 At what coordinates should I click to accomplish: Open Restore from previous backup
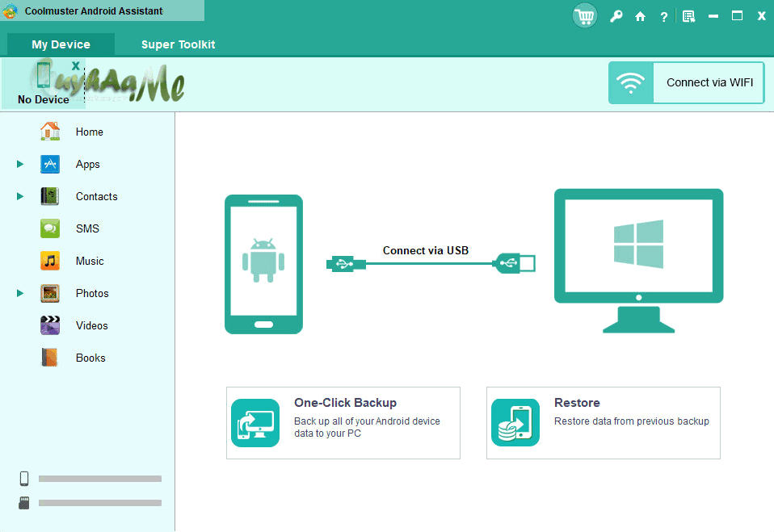pos(603,422)
